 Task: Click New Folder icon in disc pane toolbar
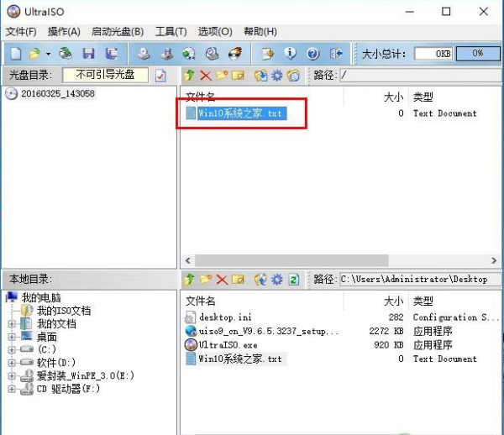click(222, 76)
